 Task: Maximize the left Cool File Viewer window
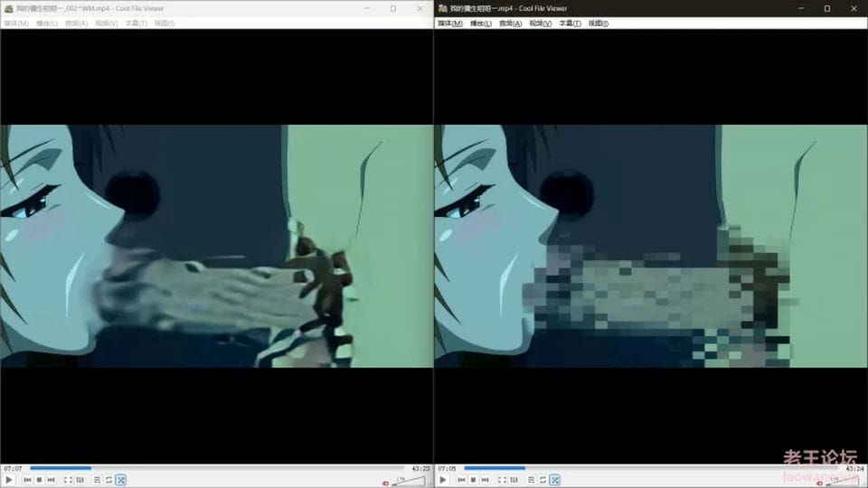click(x=393, y=8)
